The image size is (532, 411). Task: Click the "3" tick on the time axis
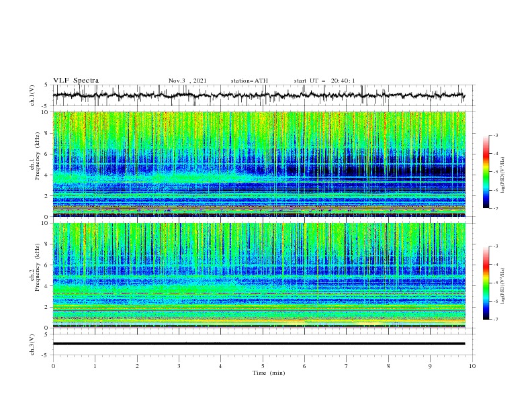179,366
